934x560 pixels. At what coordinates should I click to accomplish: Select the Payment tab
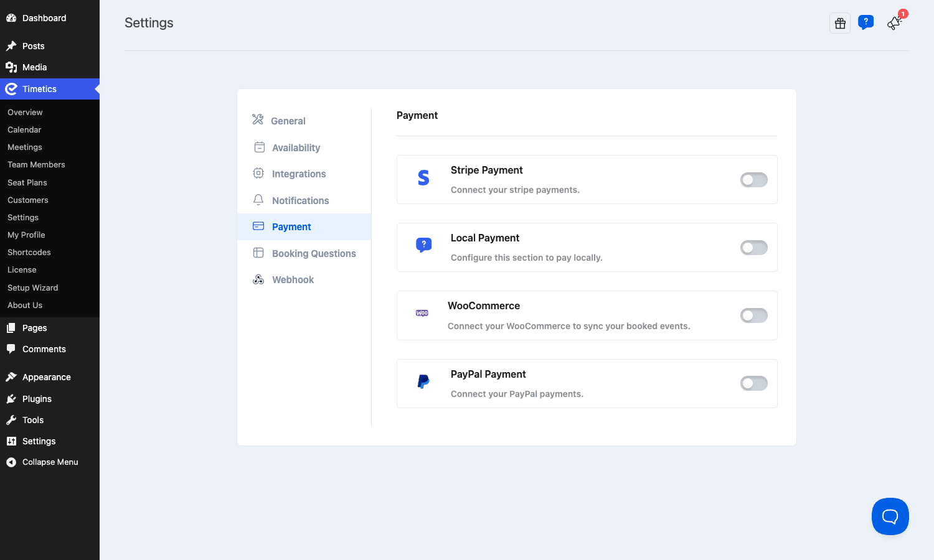point(304,226)
